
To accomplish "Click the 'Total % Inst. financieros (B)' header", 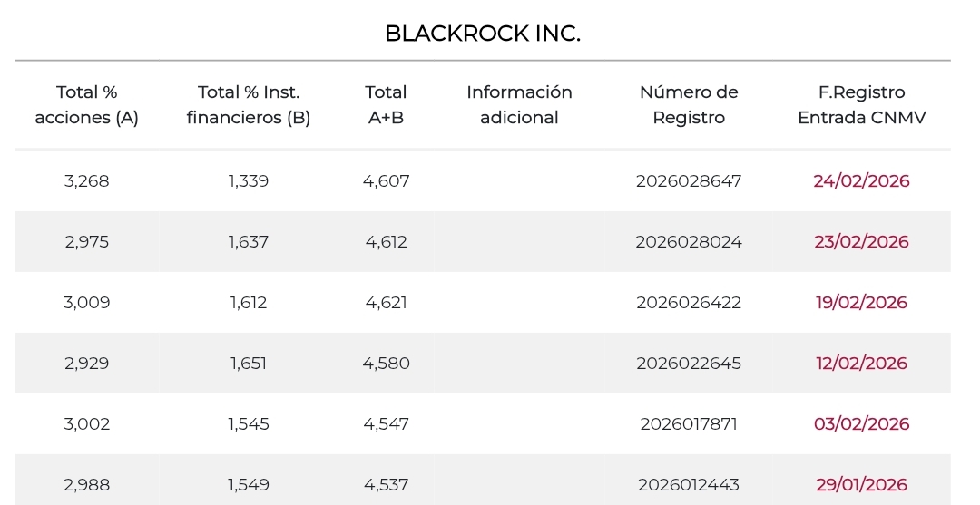I will pos(249,104).
